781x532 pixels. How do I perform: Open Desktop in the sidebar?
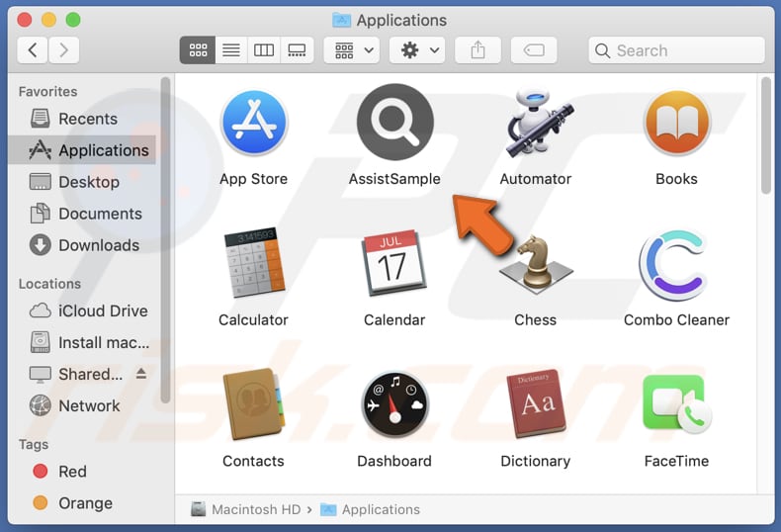pyautogui.click(x=83, y=182)
